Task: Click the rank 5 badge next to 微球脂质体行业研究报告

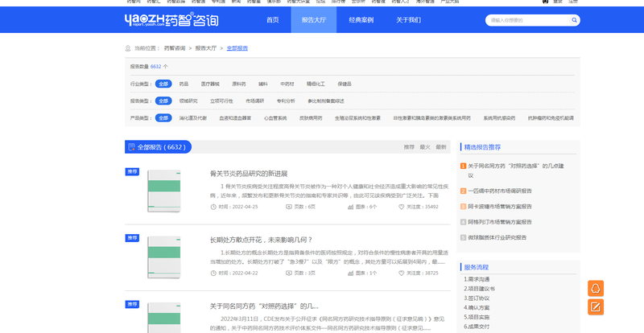Action: click(463, 237)
